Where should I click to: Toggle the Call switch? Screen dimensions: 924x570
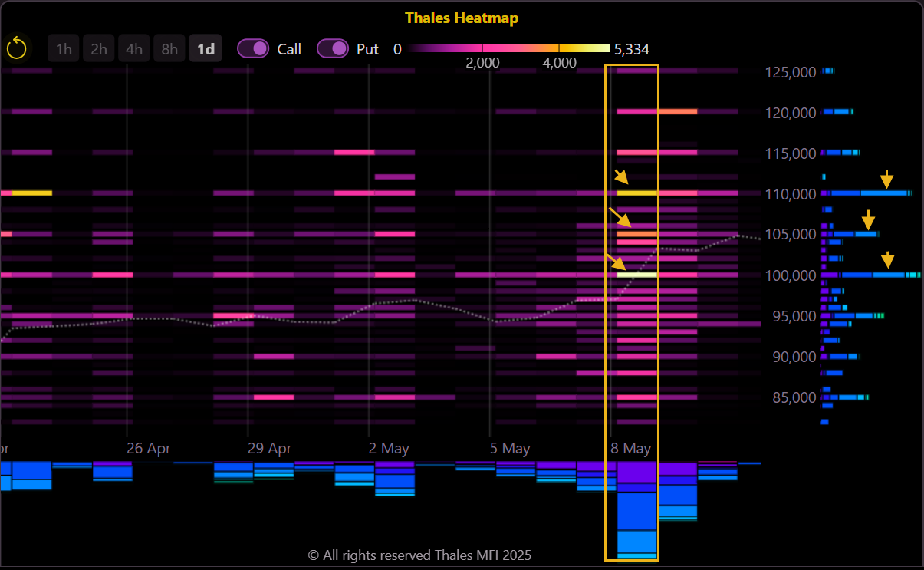click(253, 49)
